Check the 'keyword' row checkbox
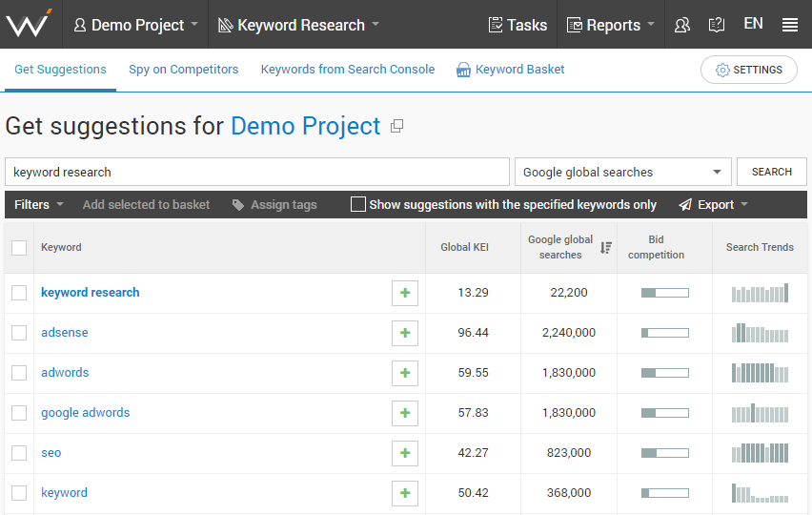Screen dimensions: 812x515 point(19,493)
